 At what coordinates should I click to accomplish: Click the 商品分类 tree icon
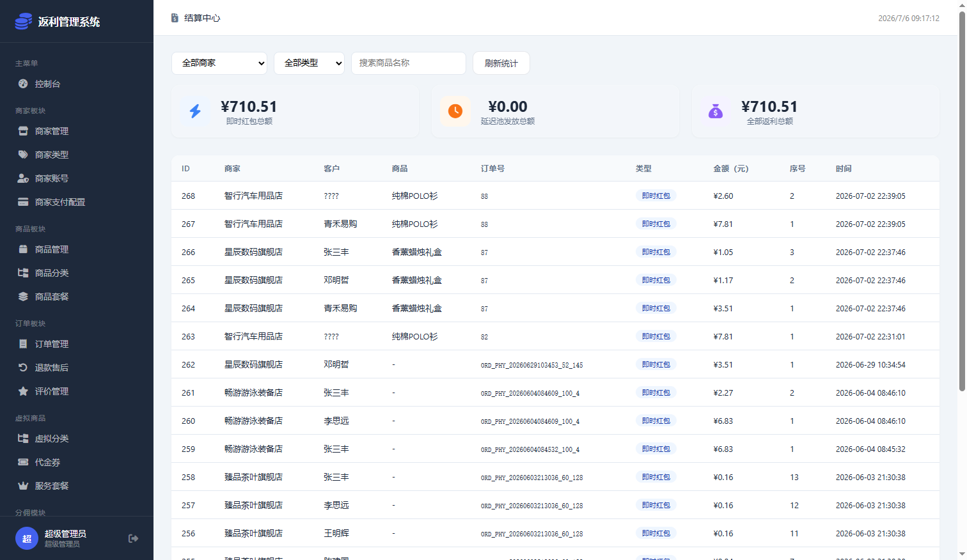(x=23, y=273)
